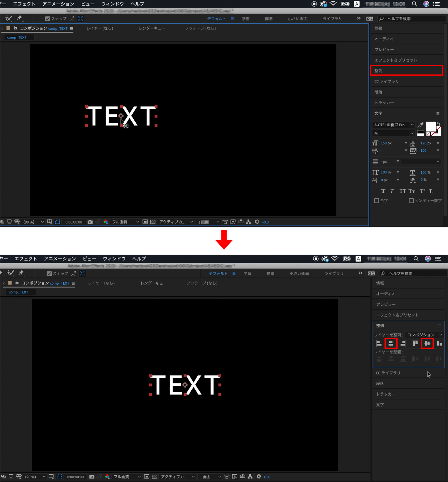
Task: Open ビュー menu in lower menu bar
Action: (90, 258)
